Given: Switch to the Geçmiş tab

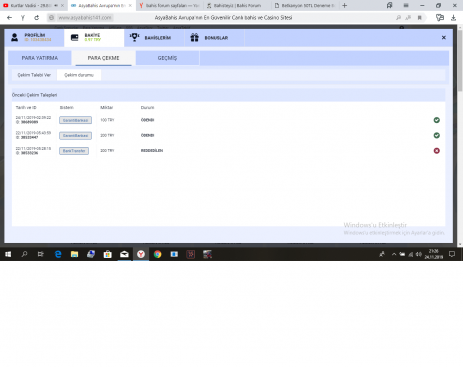Looking at the screenshot, I should click(167, 58).
